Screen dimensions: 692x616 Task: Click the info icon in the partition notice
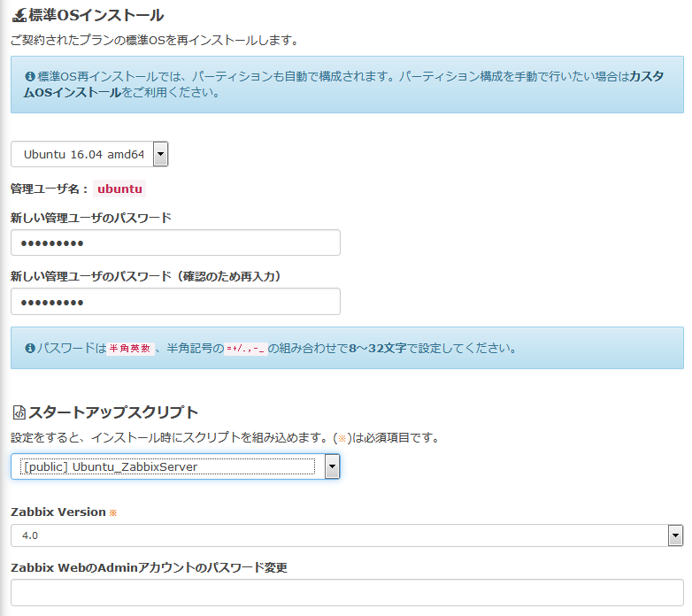coord(30,77)
